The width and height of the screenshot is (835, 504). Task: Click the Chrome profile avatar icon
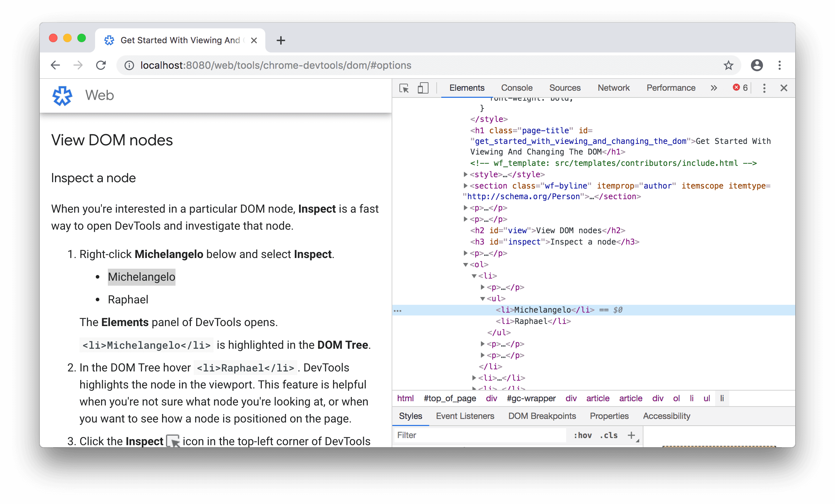click(x=757, y=65)
